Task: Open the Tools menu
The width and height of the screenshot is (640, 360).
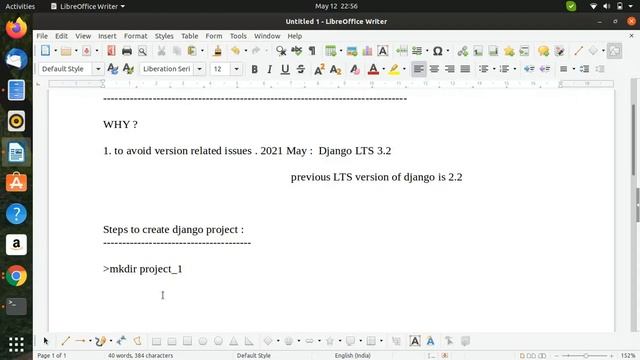Action: (238, 36)
